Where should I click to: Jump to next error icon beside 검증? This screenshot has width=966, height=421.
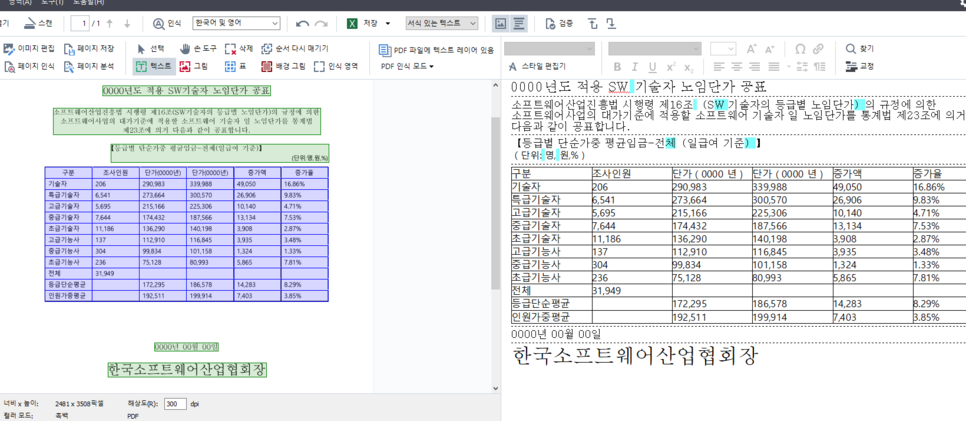tap(611, 24)
